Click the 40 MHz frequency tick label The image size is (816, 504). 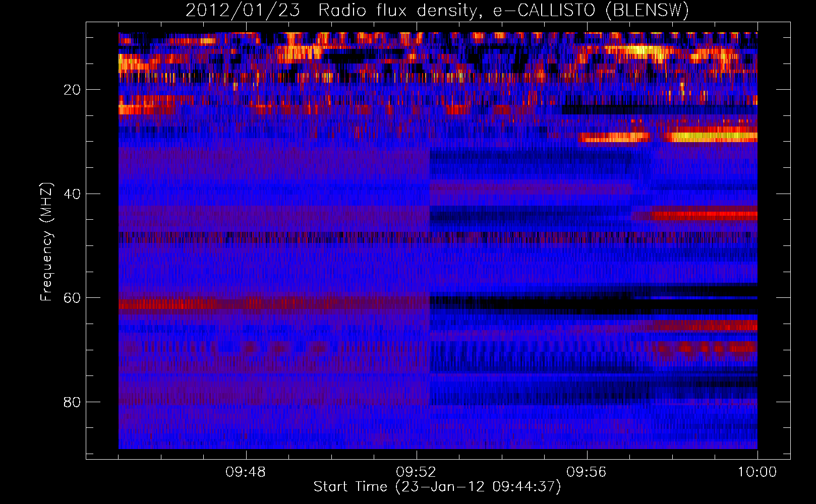click(72, 194)
